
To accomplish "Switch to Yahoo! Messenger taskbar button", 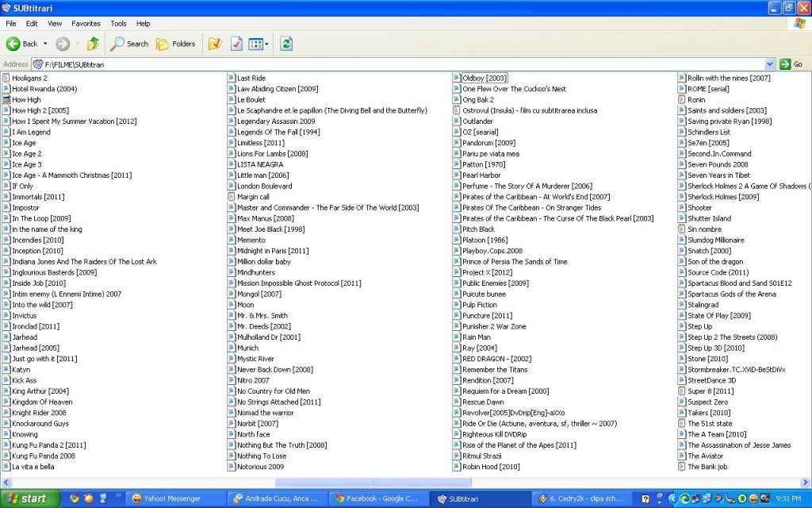I will click(175, 498).
